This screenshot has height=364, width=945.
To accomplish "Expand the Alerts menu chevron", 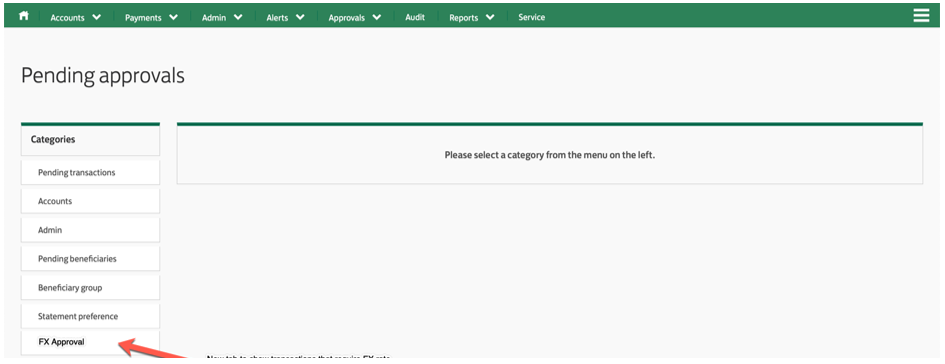I will (300, 17).
